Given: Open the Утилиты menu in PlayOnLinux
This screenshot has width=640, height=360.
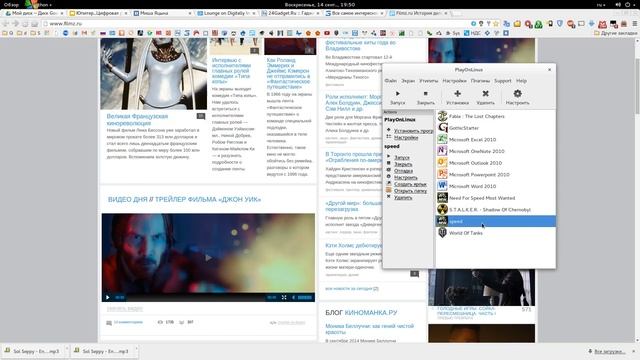Looking at the screenshot, I should pyautogui.click(x=429, y=81).
